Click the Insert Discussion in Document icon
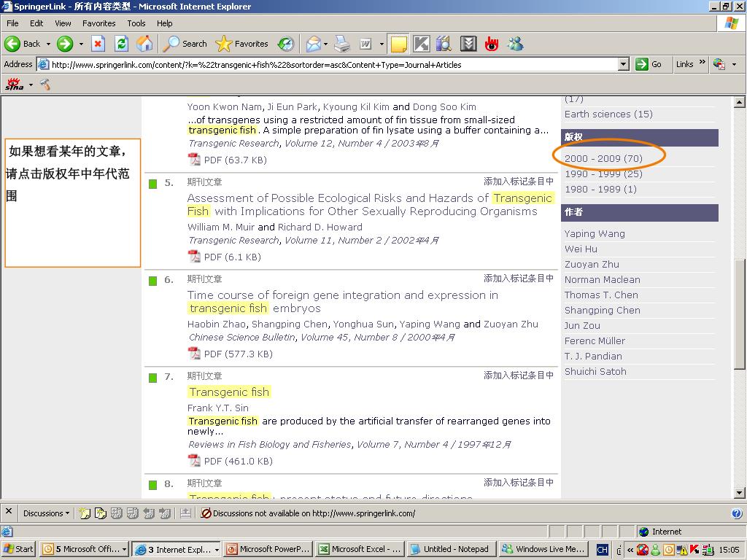This screenshot has height=560, width=747. 85,513
